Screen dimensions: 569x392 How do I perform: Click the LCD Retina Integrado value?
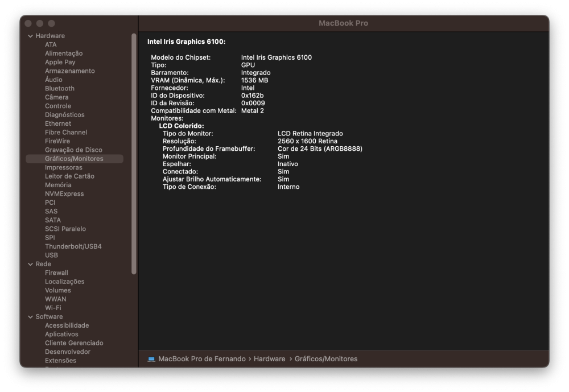click(310, 134)
